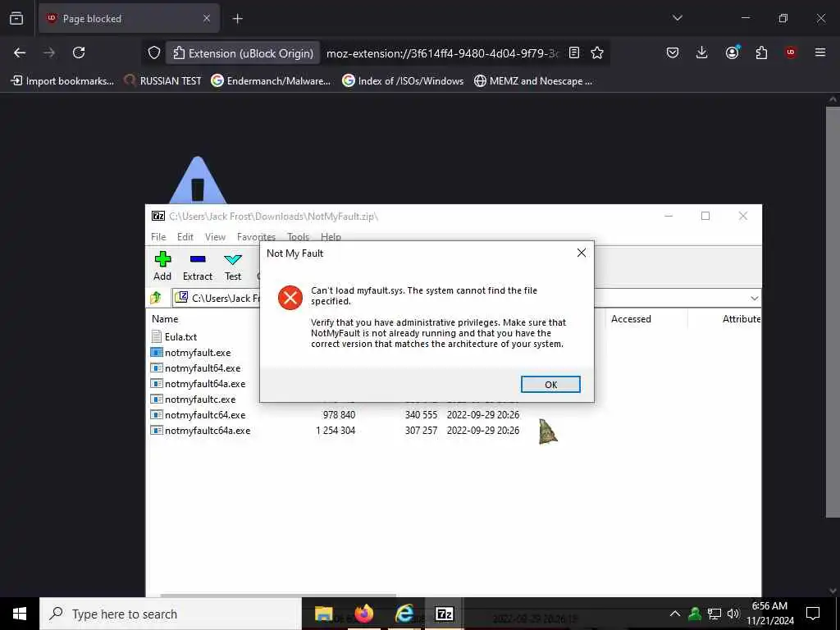Open the volume tray icon
This screenshot has height=630, width=840.
click(733, 614)
